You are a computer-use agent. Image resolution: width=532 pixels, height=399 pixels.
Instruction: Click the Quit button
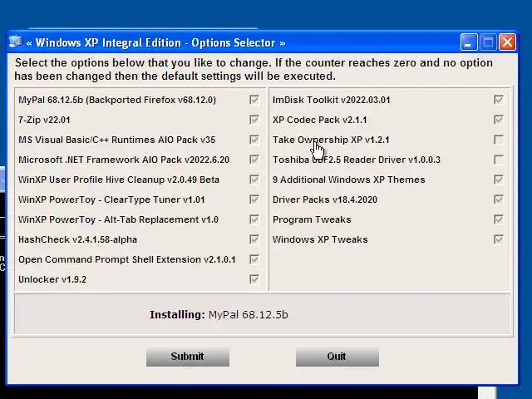pyautogui.click(x=337, y=357)
